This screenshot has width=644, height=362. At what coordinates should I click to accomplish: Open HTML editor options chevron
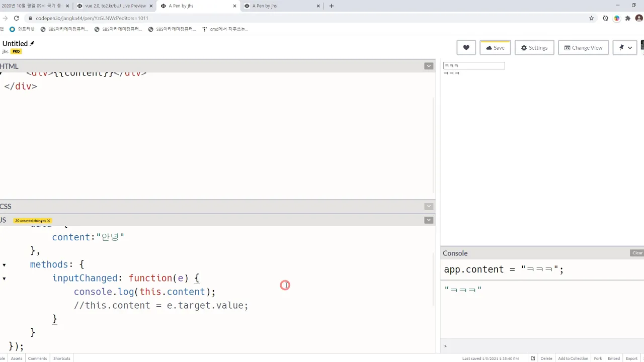[429, 66]
